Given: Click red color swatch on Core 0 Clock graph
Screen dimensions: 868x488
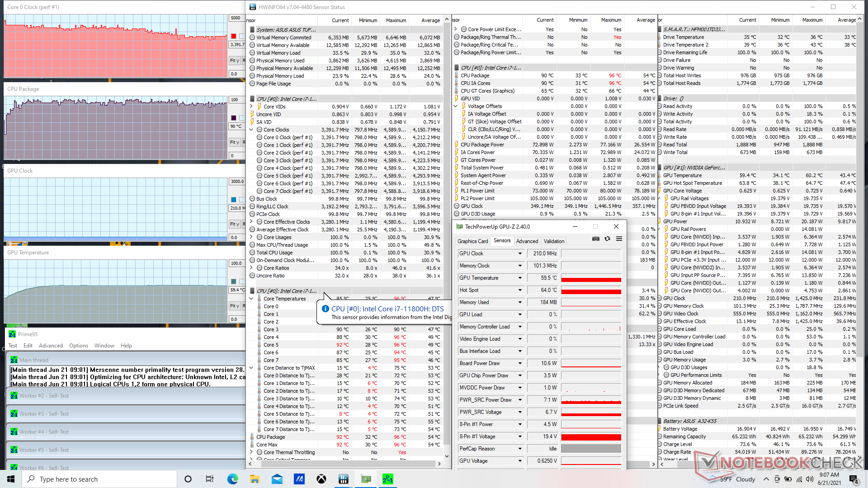Looking at the screenshot, I should pyautogui.click(x=234, y=36).
